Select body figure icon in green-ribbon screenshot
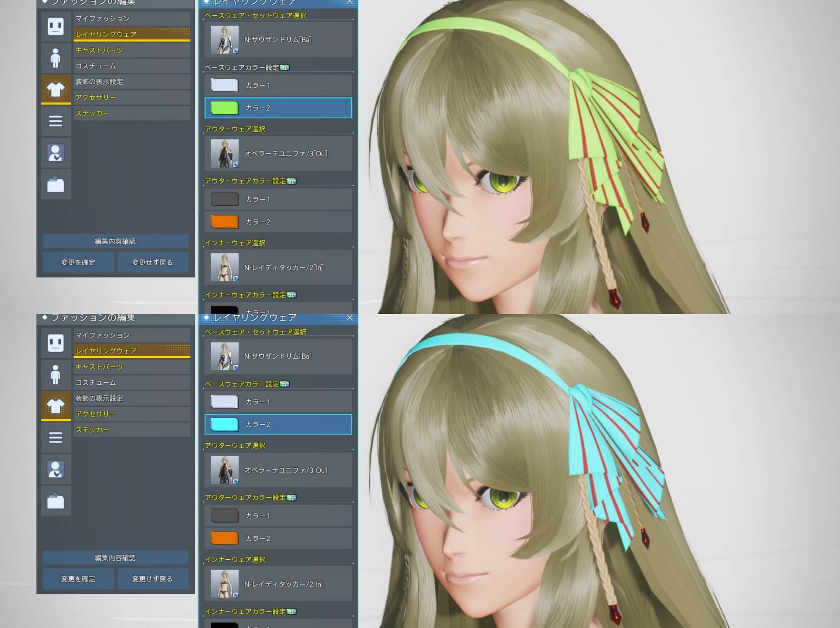The width and height of the screenshot is (840, 628). [x=56, y=58]
